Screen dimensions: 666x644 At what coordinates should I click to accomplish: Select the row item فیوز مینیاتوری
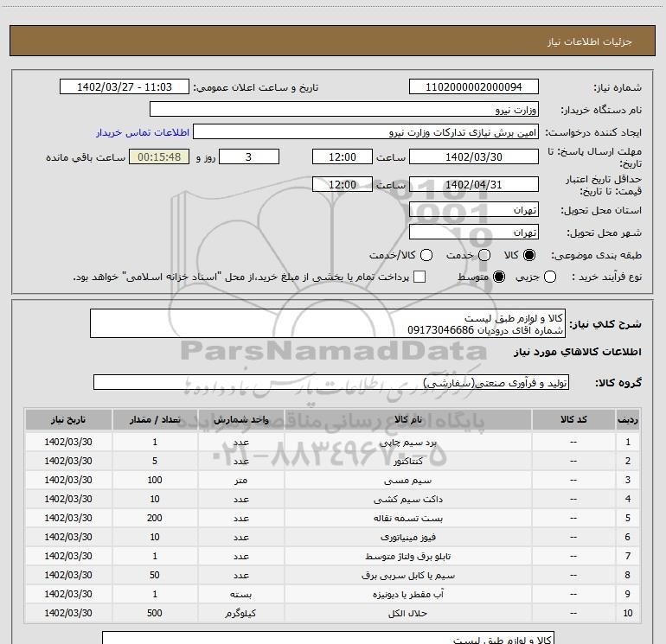click(x=407, y=537)
